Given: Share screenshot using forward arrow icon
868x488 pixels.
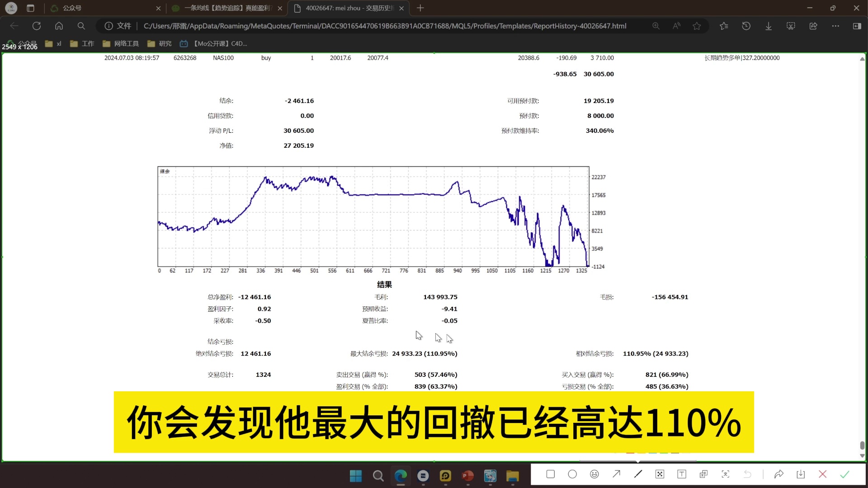Looking at the screenshot, I should pyautogui.click(x=778, y=474).
